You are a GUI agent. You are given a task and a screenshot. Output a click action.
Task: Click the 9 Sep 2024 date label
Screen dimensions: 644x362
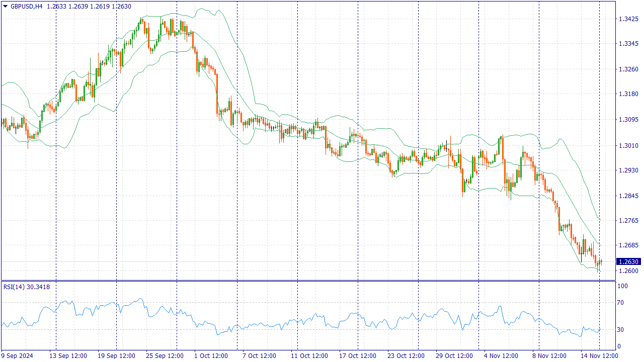(17, 356)
